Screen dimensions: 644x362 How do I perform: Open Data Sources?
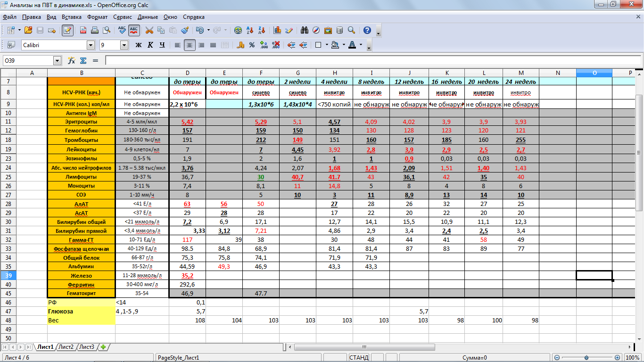point(339,30)
